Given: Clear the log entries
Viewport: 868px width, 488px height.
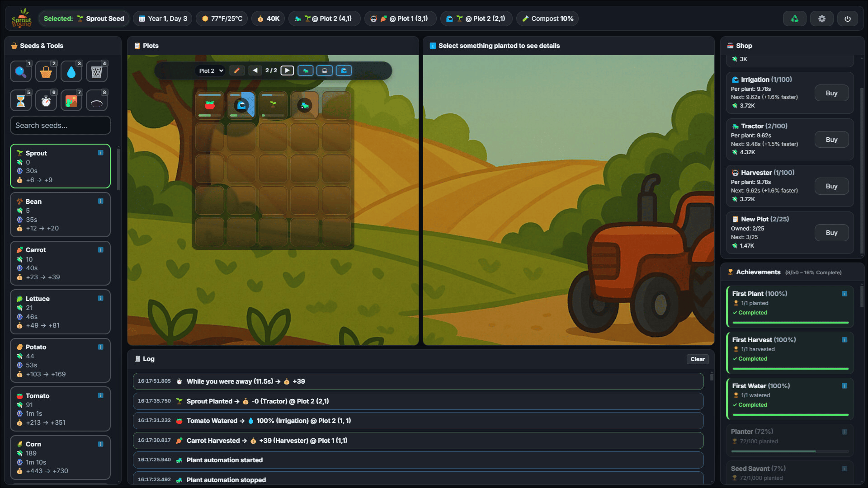Looking at the screenshot, I should 697,359.
